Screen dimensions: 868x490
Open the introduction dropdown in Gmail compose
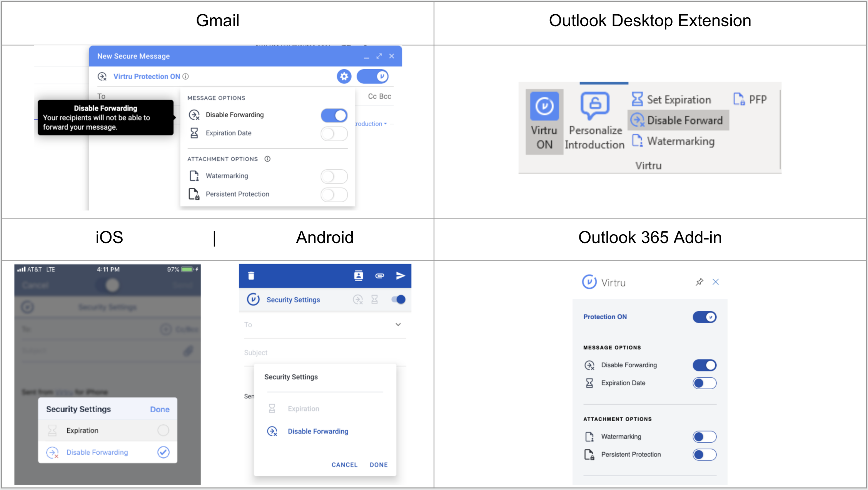371,124
